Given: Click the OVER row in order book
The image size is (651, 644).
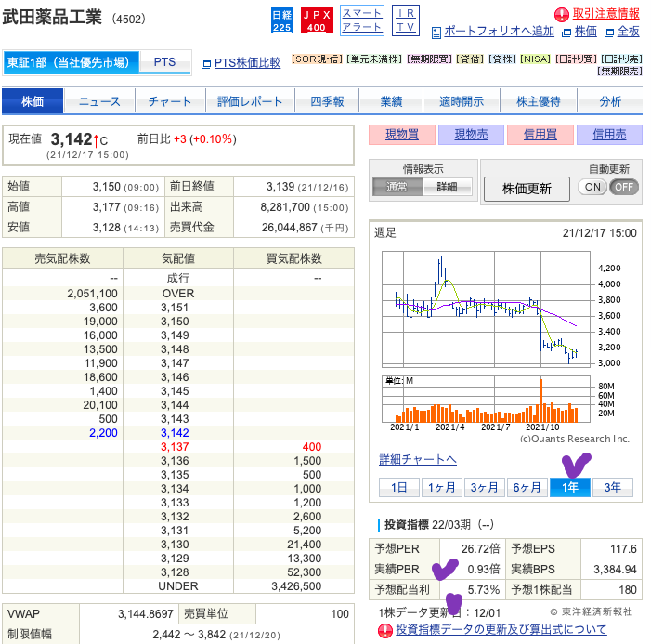Looking at the screenshot, I should tap(178, 294).
